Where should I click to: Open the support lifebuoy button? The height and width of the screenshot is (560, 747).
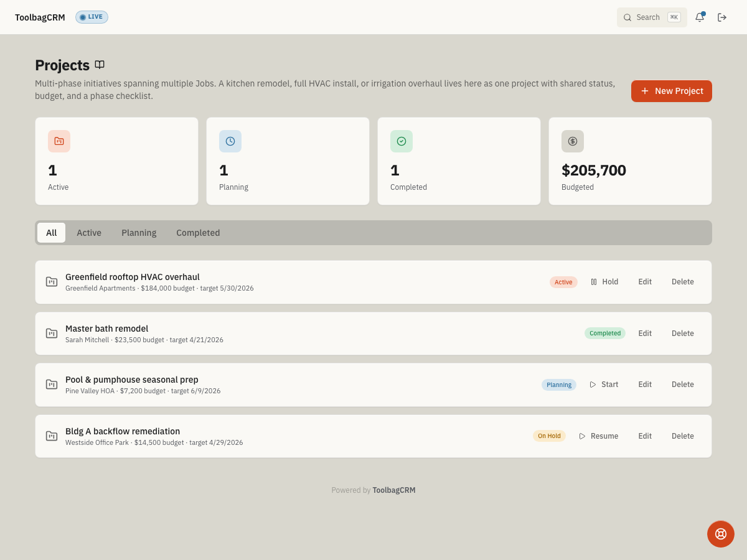(721, 534)
